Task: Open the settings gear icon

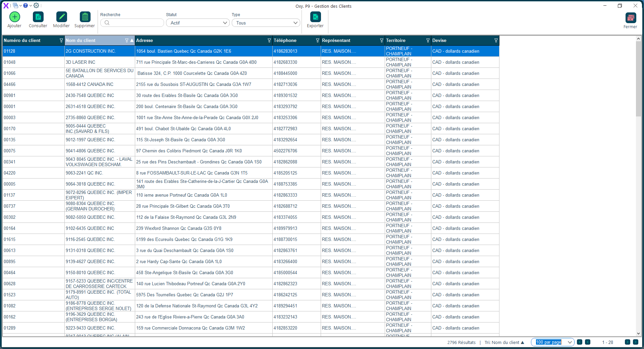Action: 36,5
